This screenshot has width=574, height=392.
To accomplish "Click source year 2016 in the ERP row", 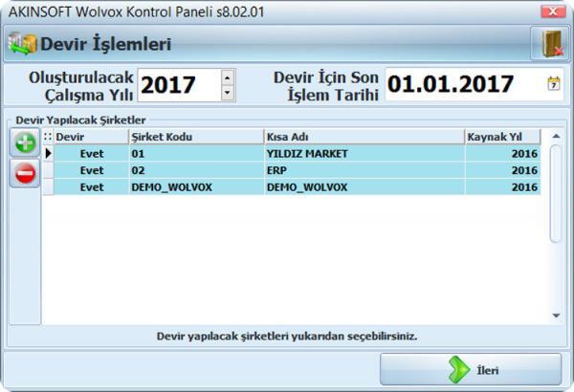I will click(502, 170).
